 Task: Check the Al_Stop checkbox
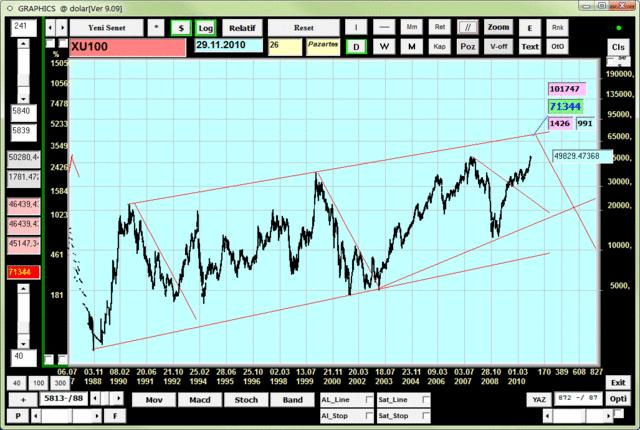tap(371, 415)
